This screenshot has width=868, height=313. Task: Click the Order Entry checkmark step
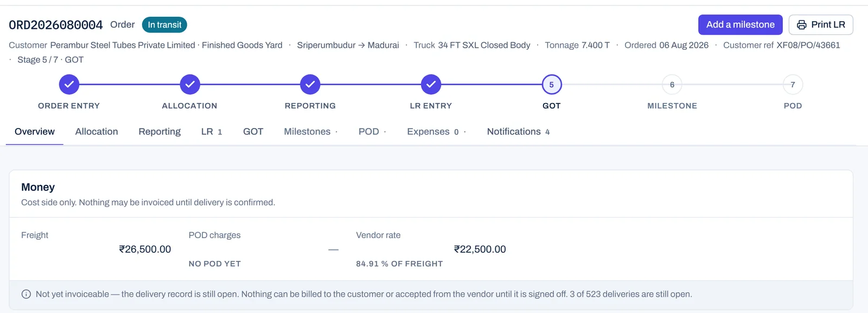coord(69,85)
